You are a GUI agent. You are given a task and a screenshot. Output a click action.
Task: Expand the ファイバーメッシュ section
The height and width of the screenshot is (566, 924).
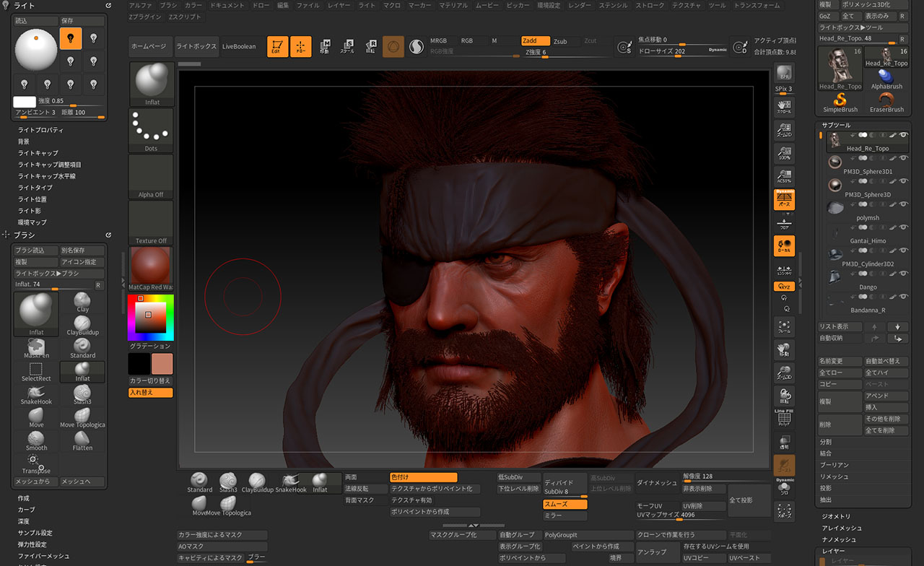pos(43,556)
